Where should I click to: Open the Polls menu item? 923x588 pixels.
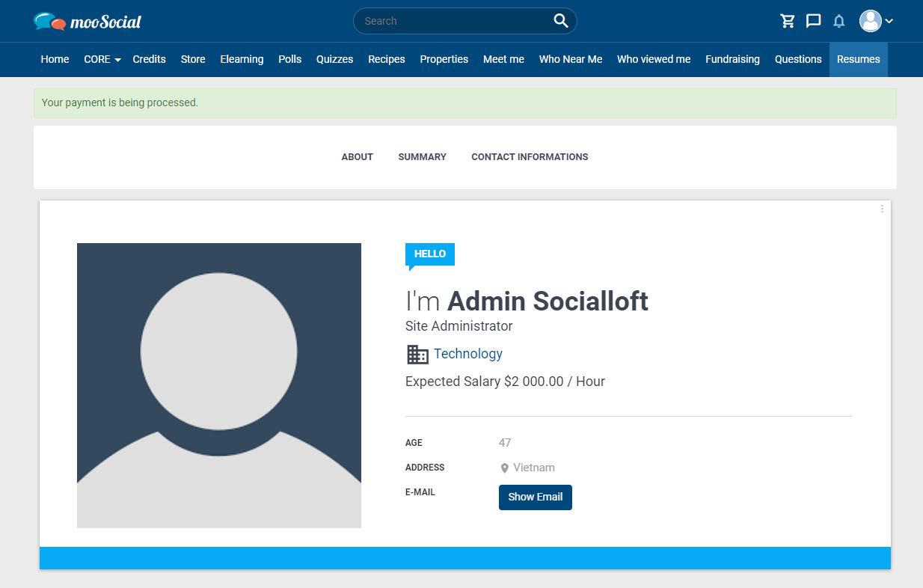tap(289, 59)
